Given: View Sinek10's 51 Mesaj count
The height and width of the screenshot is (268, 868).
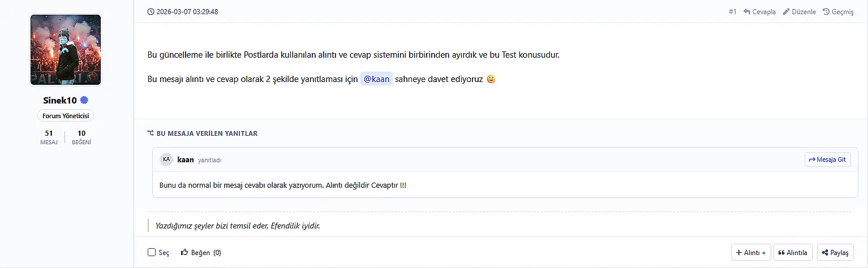Looking at the screenshot, I should (x=49, y=137).
